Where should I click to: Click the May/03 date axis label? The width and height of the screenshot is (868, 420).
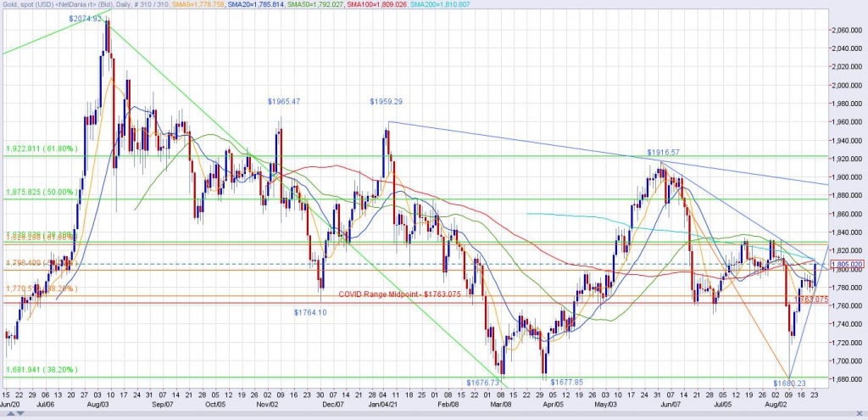tap(605, 405)
